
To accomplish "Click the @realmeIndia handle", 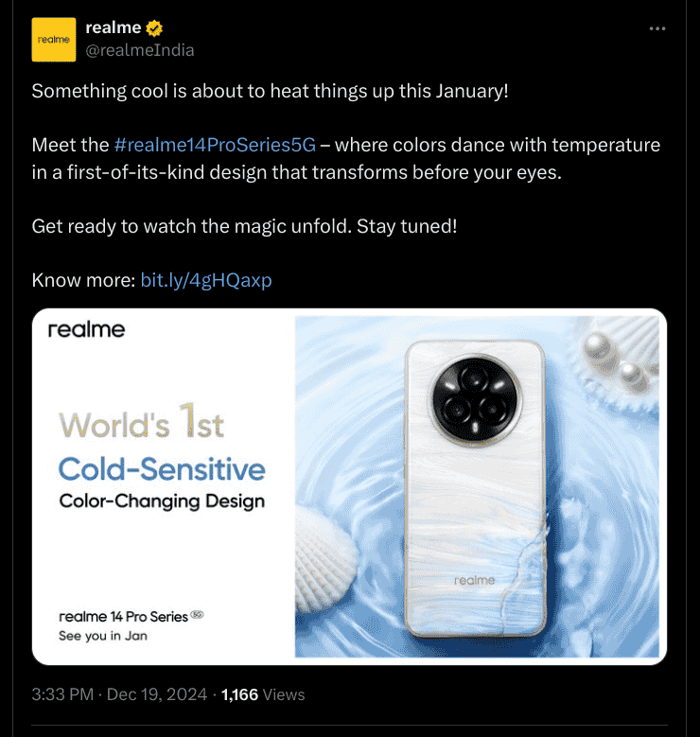I will click(140, 50).
